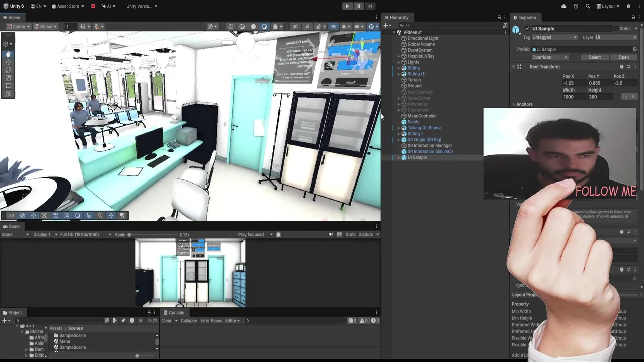Lock the Inspector panel with the lock icon
The image size is (644, 362).
coord(633,17)
